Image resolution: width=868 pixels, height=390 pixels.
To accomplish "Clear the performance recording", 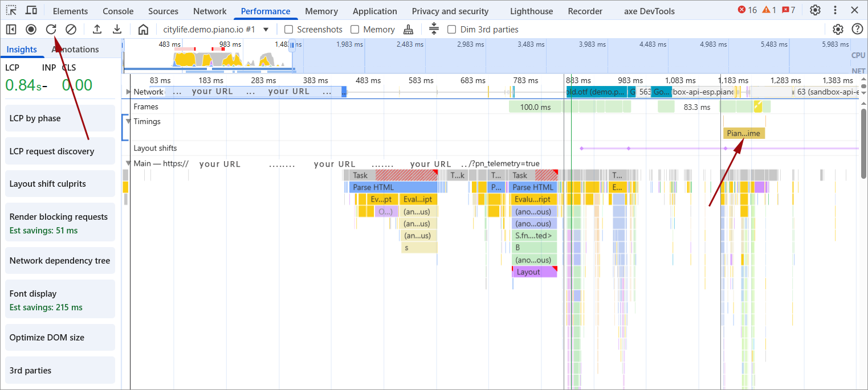I will [71, 30].
